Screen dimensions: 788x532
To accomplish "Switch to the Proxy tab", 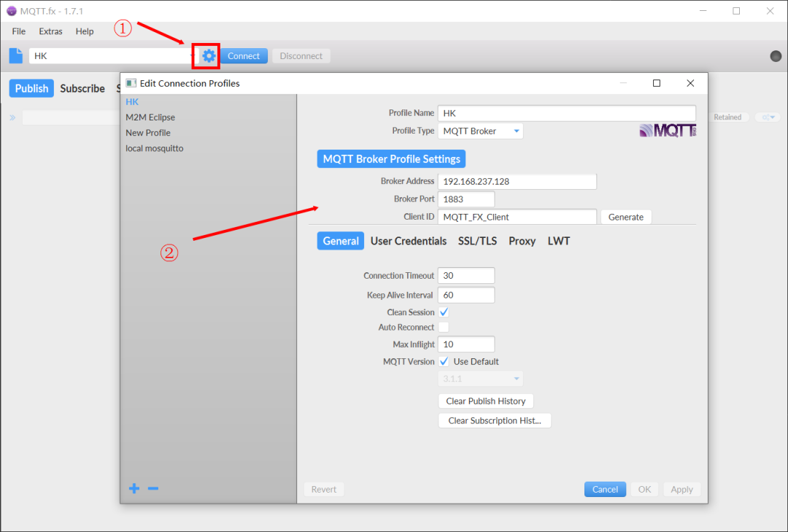I will pyautogui.click(x=522, y=241).
